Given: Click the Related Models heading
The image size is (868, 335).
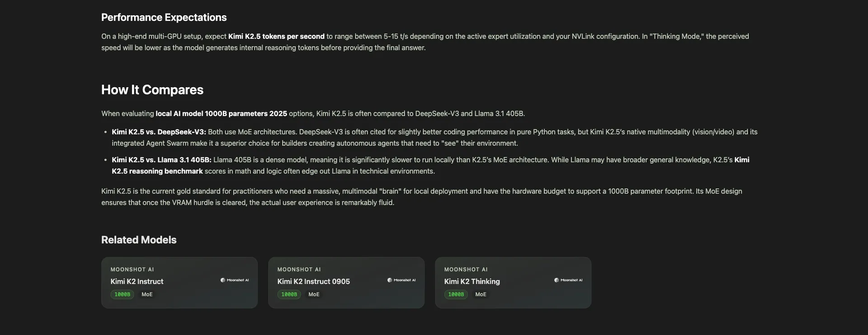Looking at the screenshot, I should pos(139,240).
